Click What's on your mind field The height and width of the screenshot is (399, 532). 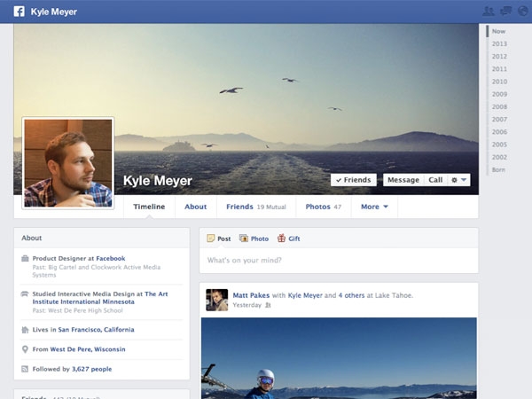click(339, 260)
